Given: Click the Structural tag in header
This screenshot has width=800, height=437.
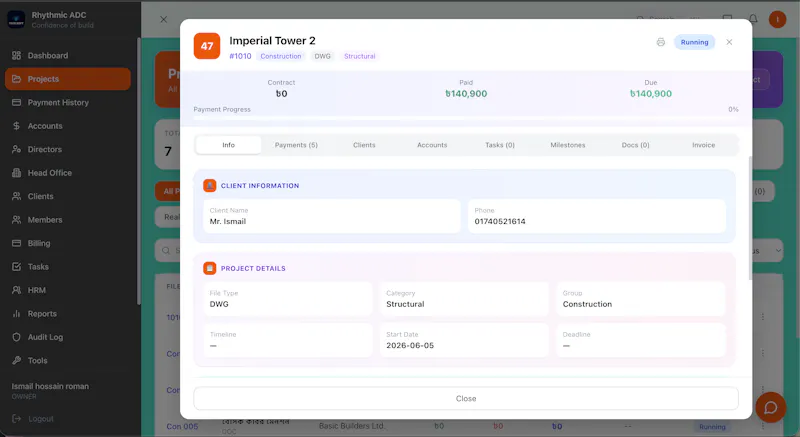Looking at the screenshot, I should (x=360, y=56).
